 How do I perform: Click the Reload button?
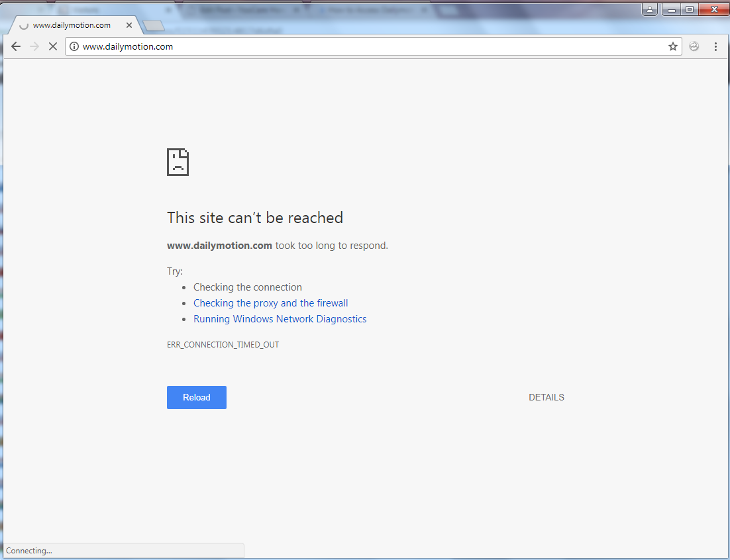[197, 397]
